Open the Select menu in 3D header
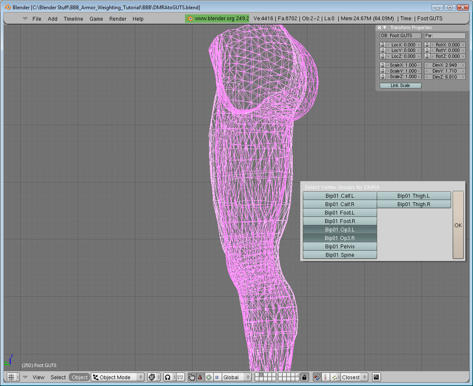The width and height of the screenshot is (473, 386). coord(58,377)
